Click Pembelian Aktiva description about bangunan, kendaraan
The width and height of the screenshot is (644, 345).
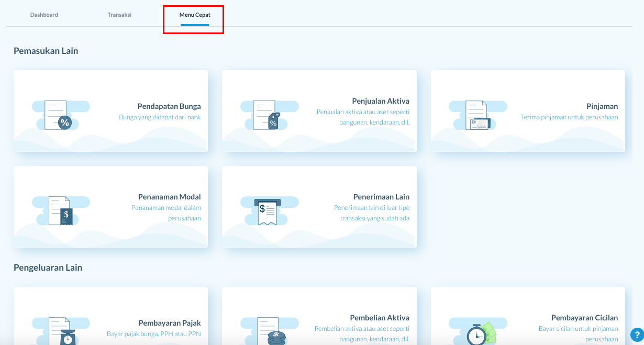pos(362,334)
